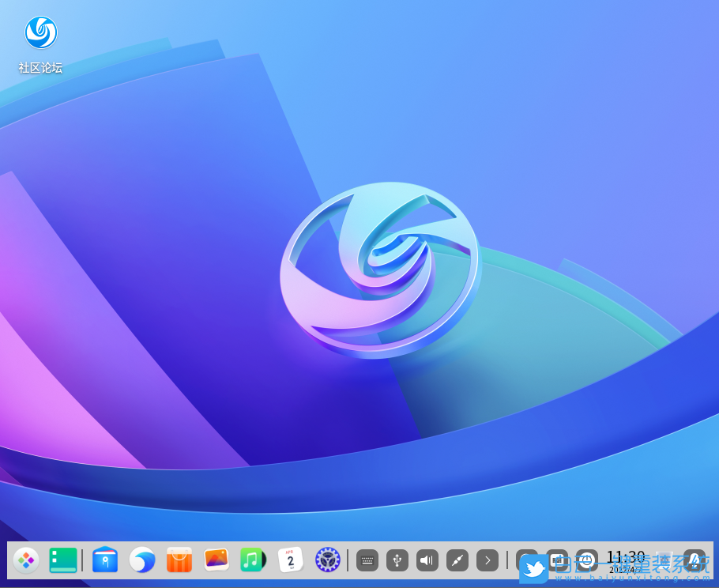
Task: Open the Control Center settings
Action: tap(328, 560)
